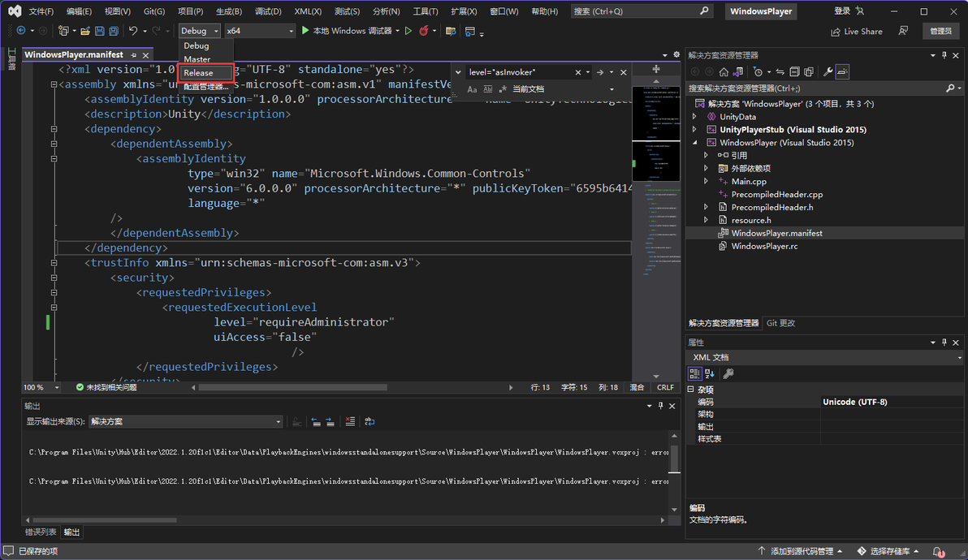Toggle regular expression option in find box

click(x=503, y=89)
